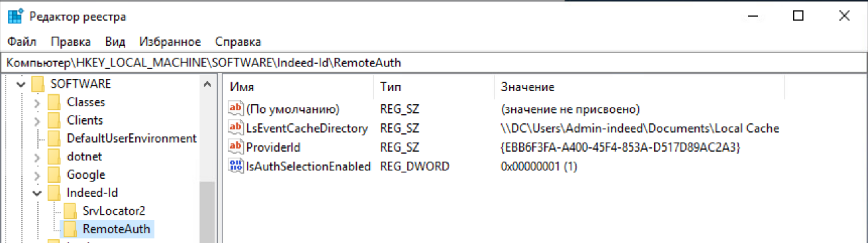Open the Справка menu
The image size is (868, 243).
tap(238, 42)
